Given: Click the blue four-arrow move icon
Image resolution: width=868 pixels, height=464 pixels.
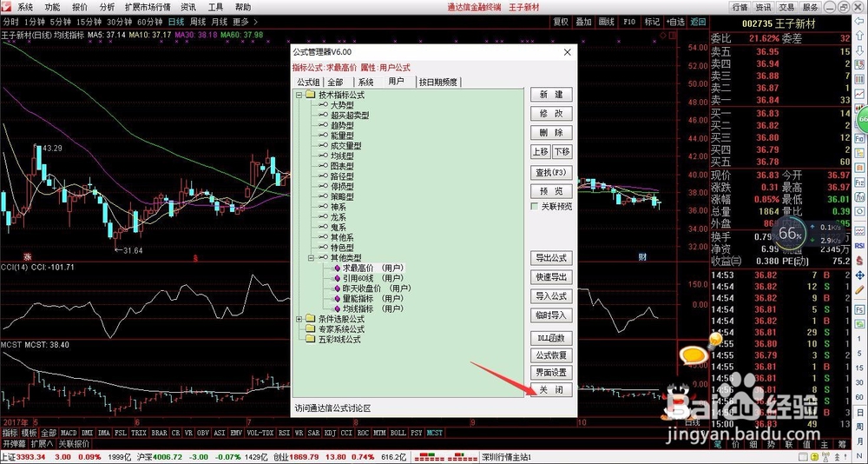Looking at the screenshot, I should click(x=859, y=275).
